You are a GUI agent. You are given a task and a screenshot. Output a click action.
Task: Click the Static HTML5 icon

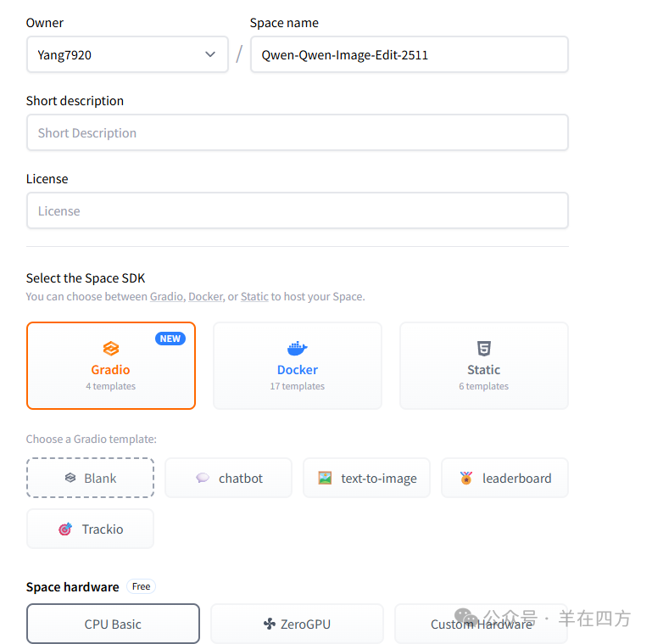coord(483,349)
